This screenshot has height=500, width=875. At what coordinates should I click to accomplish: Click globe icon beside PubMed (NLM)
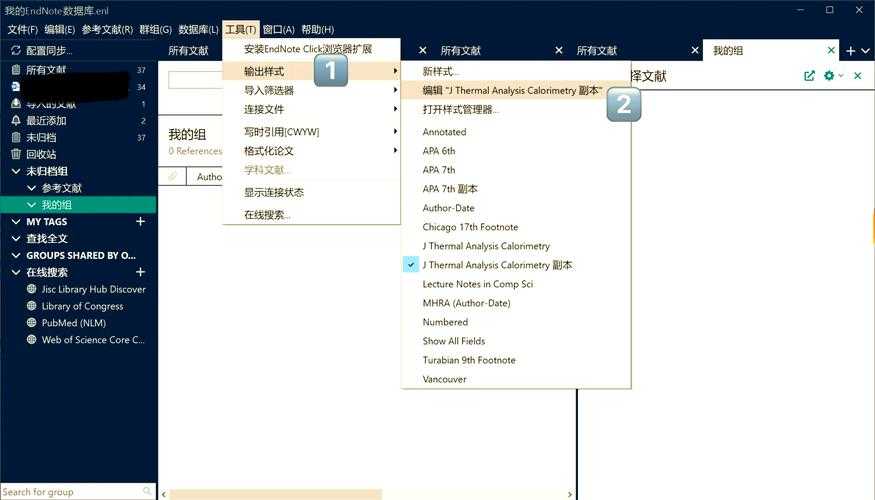click(x=32, y=323)
